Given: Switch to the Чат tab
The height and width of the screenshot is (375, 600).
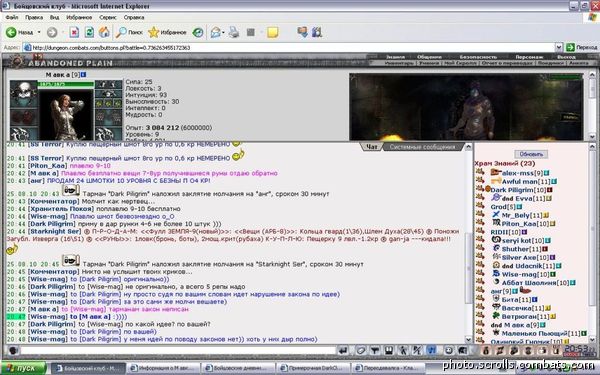Looking at the screenshot, I should coord(372,147).
